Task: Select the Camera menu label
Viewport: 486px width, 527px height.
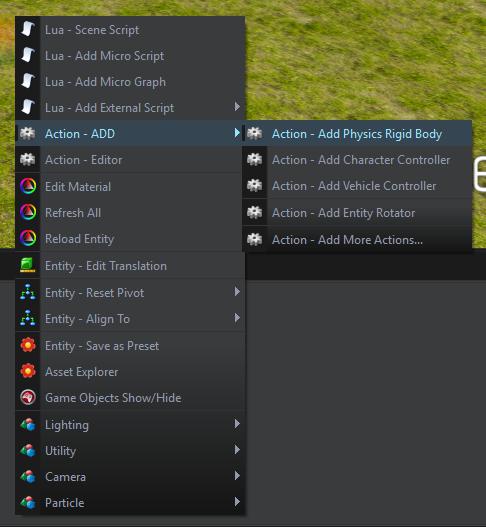Action: [x=65, y=477]
